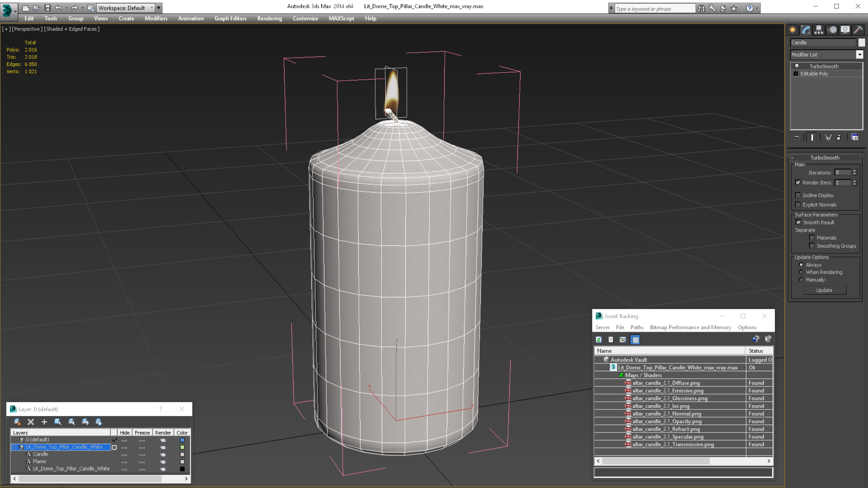Open the Modifiers menu
Viewport: 868px width, 488px height.
click(x=156, y=18)
